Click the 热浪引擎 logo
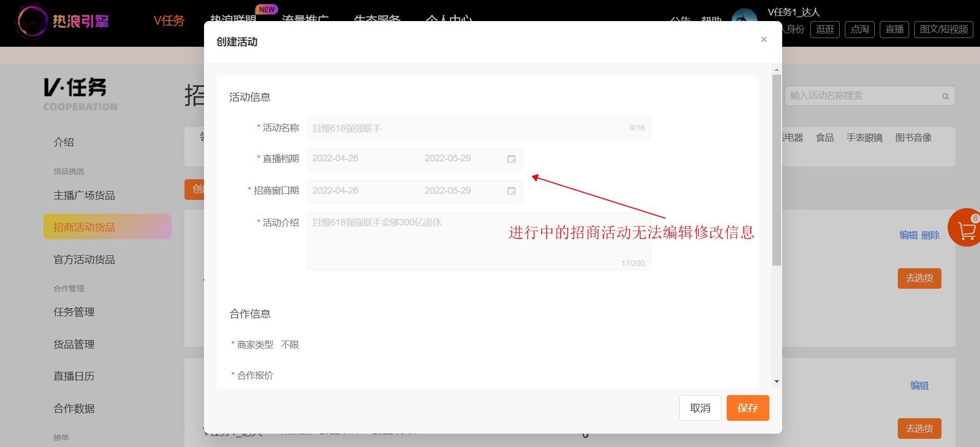The width and height of the screenshot is (980, 447). tap(63, 22)
